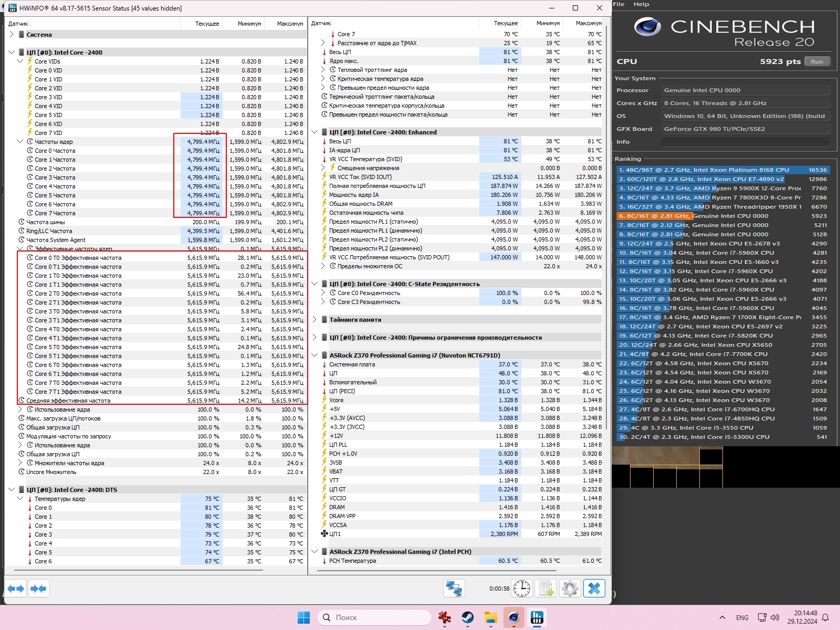Open the notification bell in the tray
The width and height of the screenshot is (840, 630).
pos(825,618)
